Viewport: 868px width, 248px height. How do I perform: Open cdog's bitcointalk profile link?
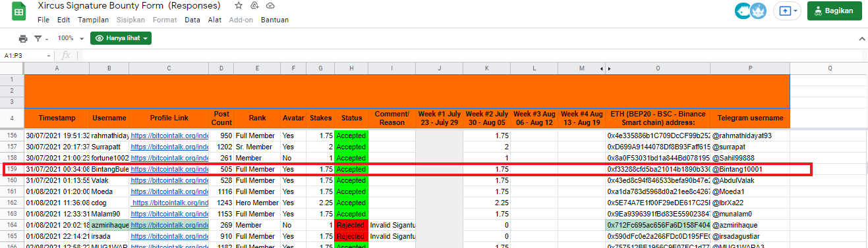click(x=169, y=203)
